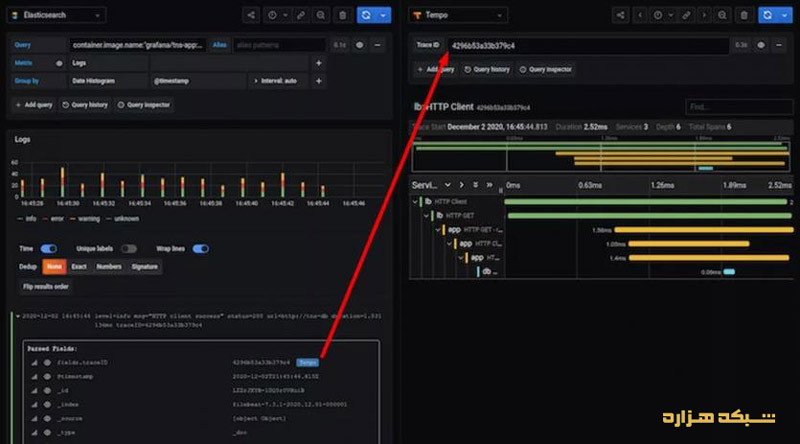Click the blue Tempo link next to traceID
Image resolution: width=800 pixels, height=444 pixels.
pos(308,363)
